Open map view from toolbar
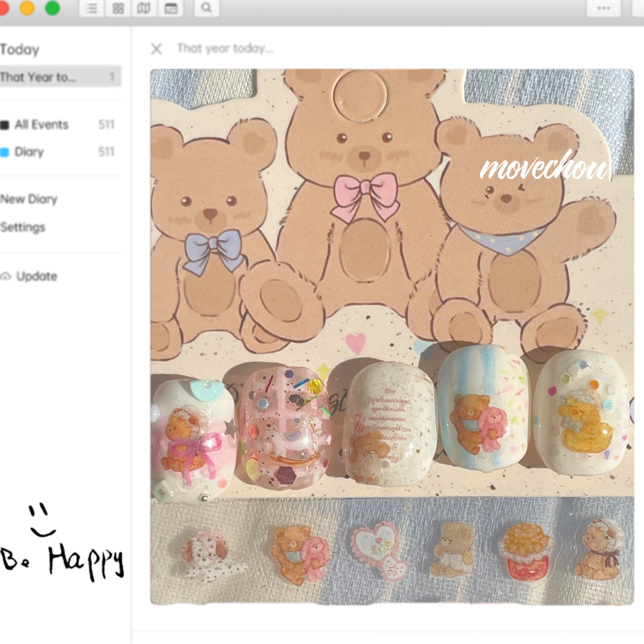This screenshot has width=644, height=644. [x=144, y=8]
